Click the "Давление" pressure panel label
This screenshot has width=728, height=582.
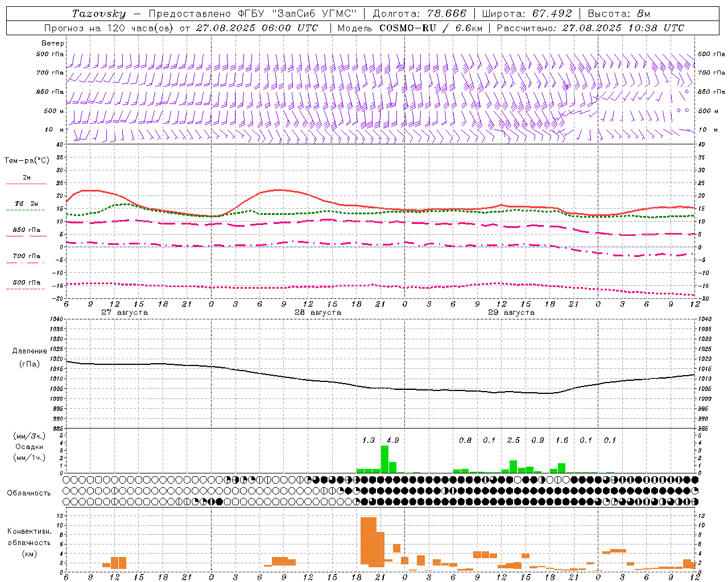(30, 351)
